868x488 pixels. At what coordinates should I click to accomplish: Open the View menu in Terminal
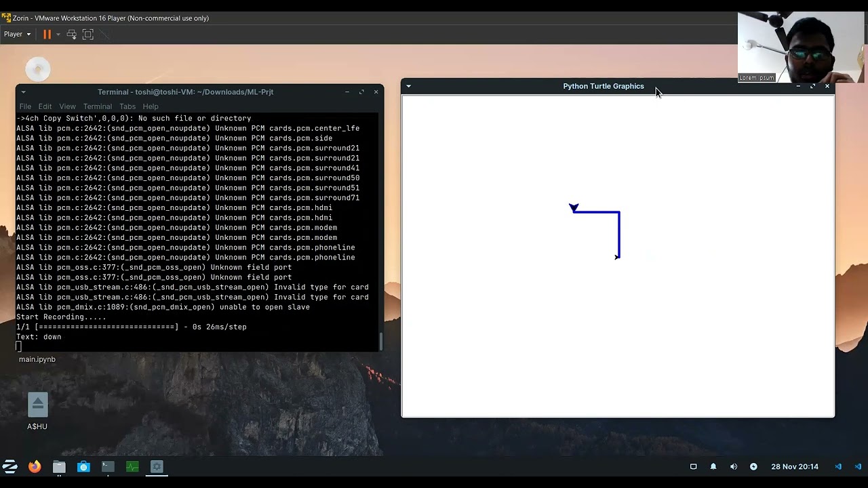tap(67, 106)
